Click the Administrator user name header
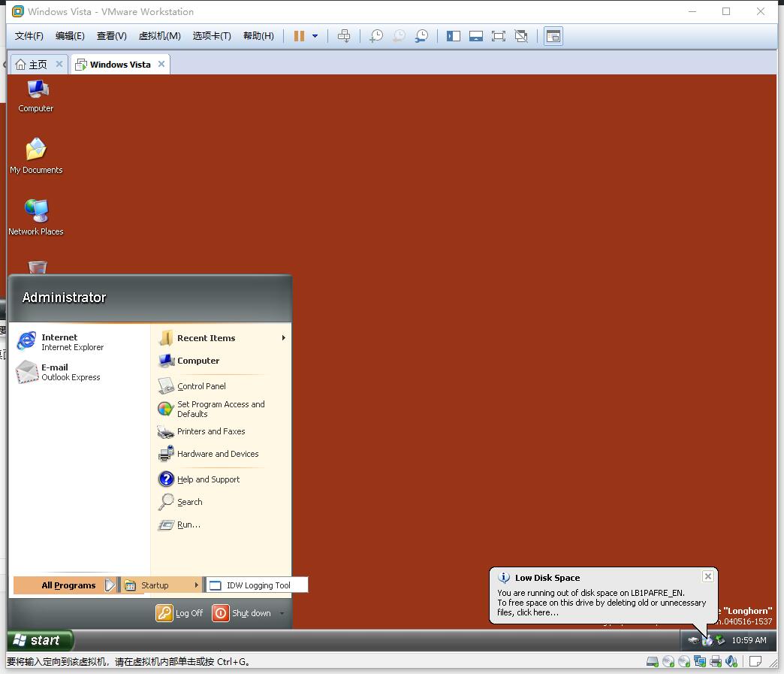The width and height of the screenshot is (784, 674). [x=64, y=298]
